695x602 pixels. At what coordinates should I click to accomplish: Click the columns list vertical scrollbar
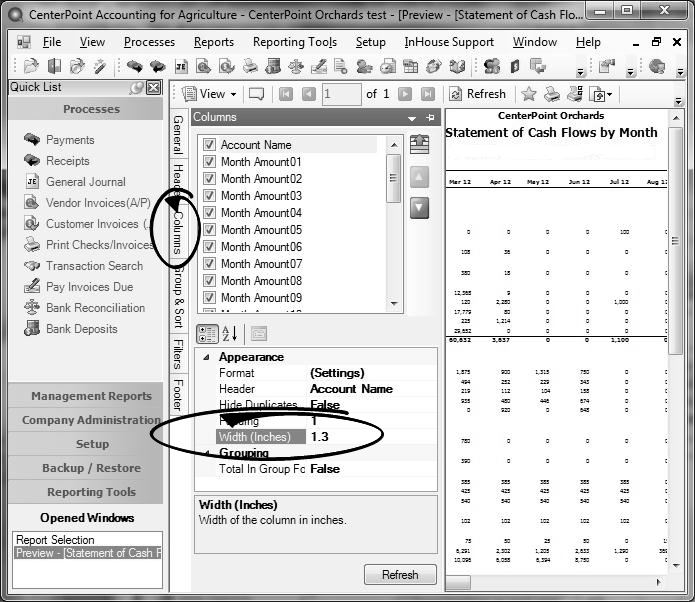pyautogui.click(x=394, y=230)
